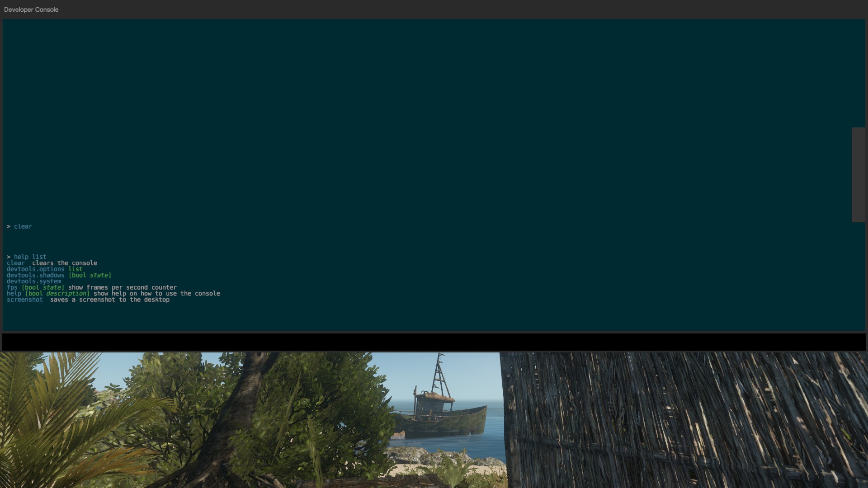Screen dimensions: 868x488
Task: Open help list menu
Action: pos(30,256)
